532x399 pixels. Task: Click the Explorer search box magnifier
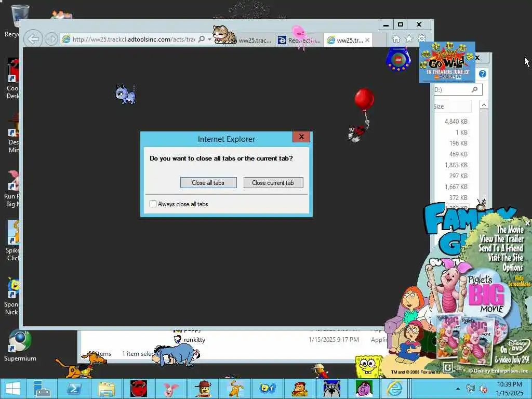coord(475,89)
